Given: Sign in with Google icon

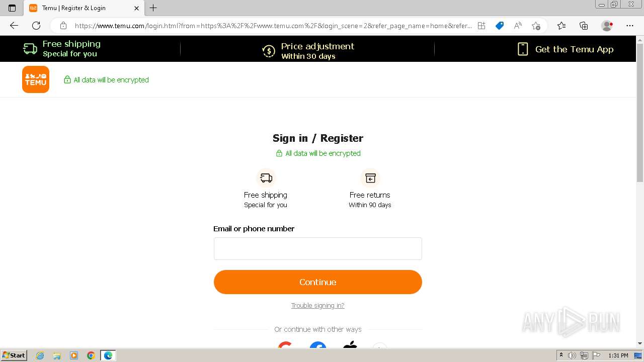Looking at the screenshot, I should 285,344.
